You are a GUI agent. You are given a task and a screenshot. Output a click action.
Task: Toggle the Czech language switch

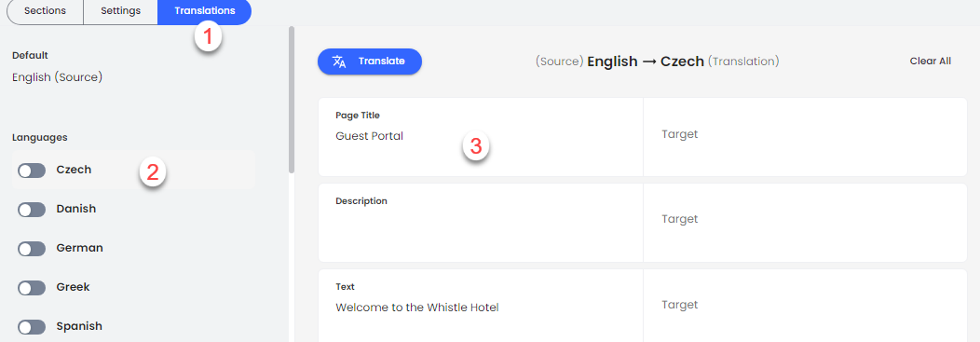(x=32, y=170)
